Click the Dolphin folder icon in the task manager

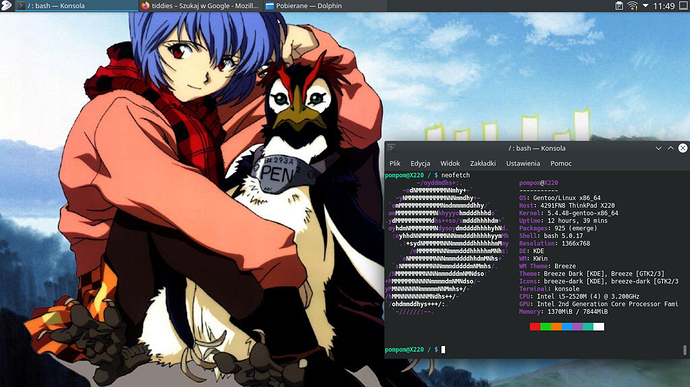tap(270, 6)
